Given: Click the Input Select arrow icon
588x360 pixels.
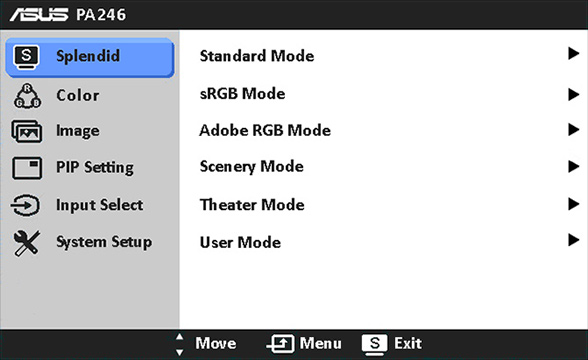Looking at the screenshot, I should pyautogui.click(x=25, y=205).
